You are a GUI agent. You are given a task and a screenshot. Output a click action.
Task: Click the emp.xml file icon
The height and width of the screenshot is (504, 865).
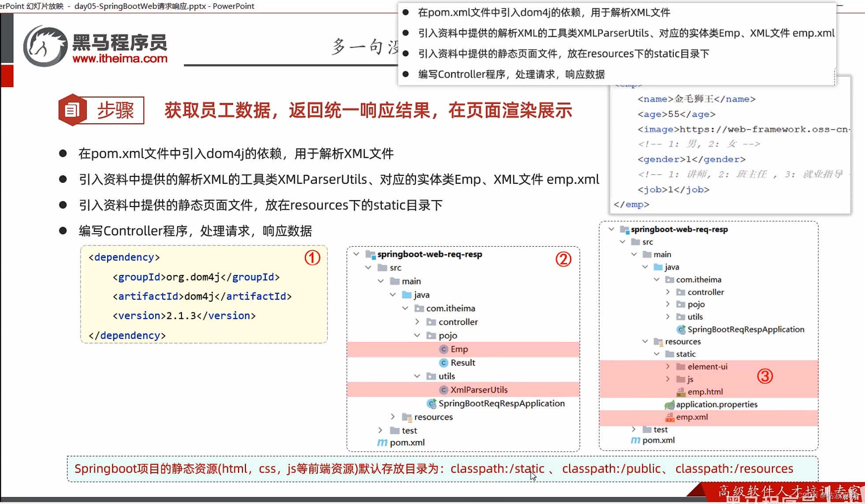[669, 417]
